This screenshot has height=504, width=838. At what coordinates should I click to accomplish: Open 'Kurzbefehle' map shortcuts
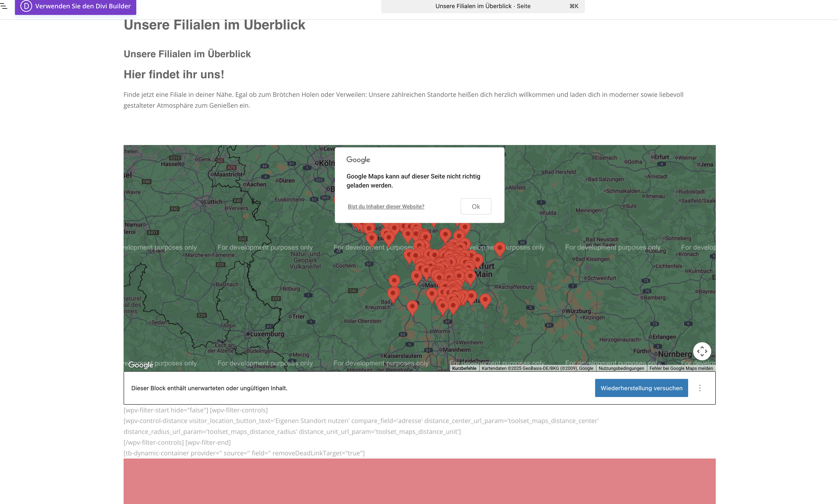point(464,368)
